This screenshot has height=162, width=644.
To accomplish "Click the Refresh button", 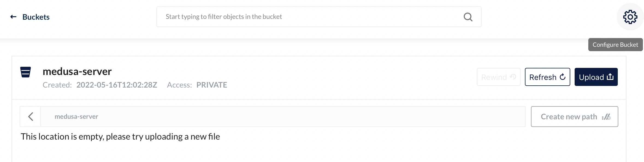I will [547, 77].
